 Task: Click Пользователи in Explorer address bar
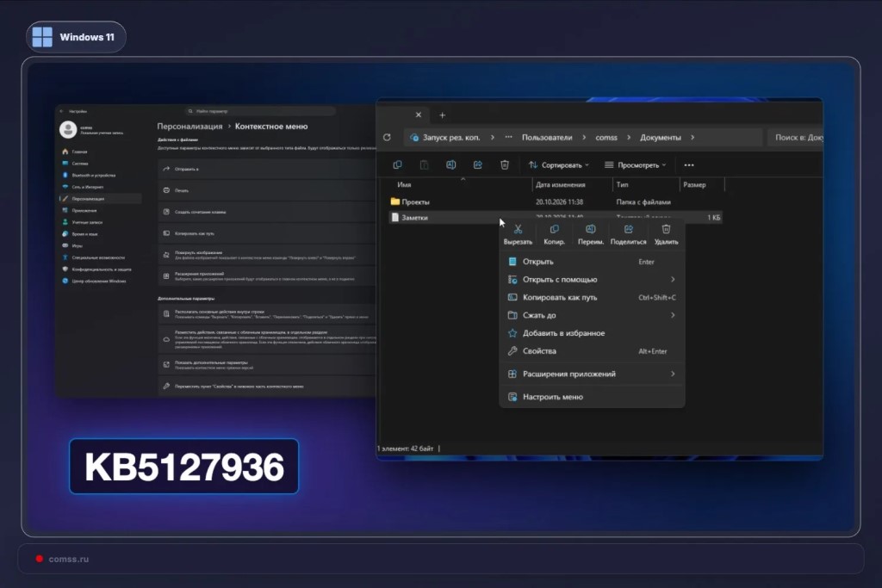(x=547, y=137)
